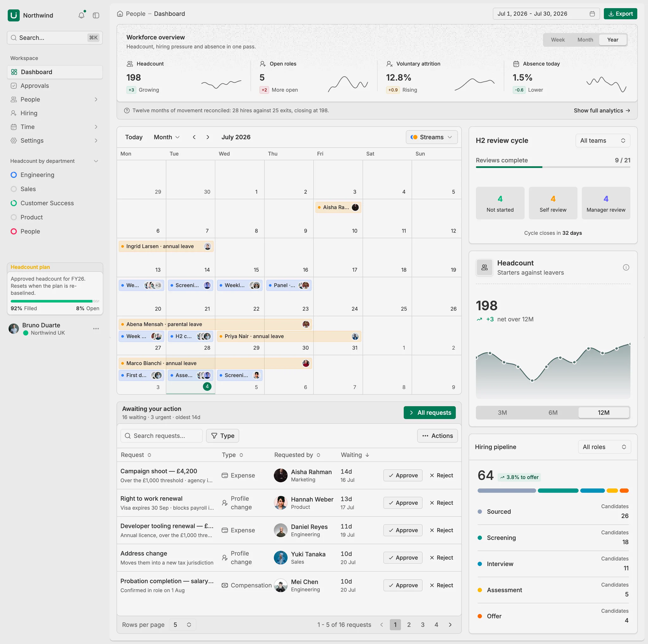Open Ingrid Larsen annual leave event

point(166,246)
